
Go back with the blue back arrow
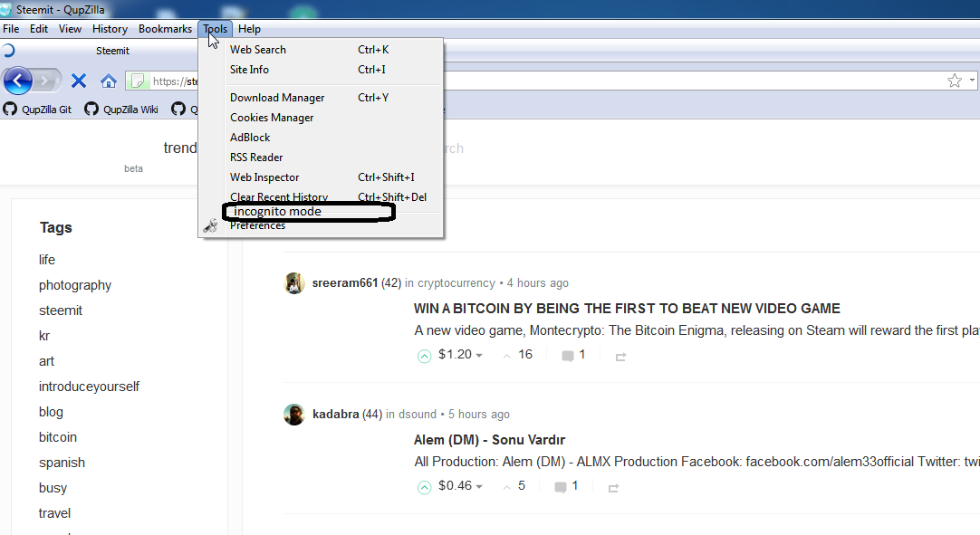tap(17, 81)
